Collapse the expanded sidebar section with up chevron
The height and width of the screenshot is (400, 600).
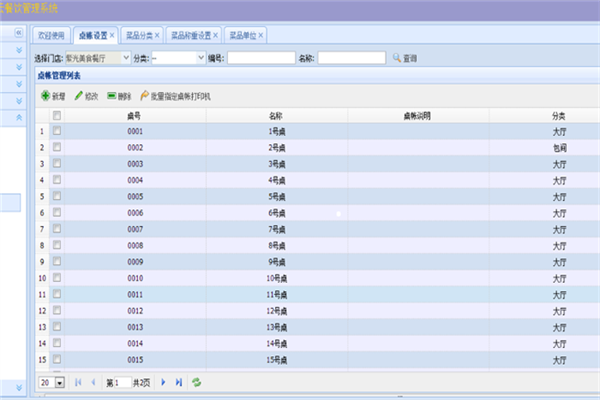click(19, 118)
